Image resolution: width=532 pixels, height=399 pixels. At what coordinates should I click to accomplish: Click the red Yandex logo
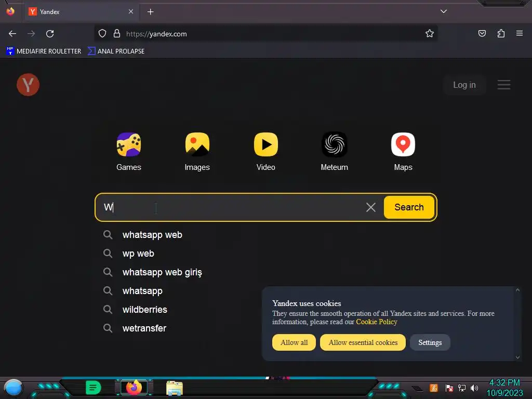(28, 85)
